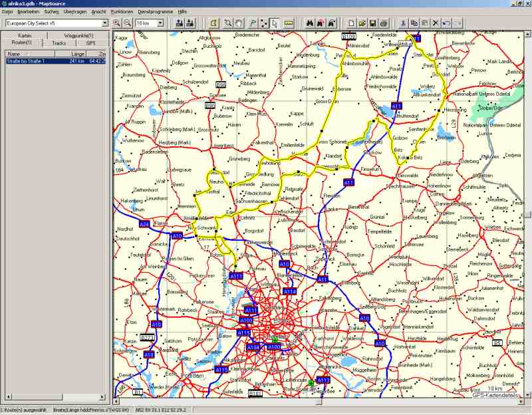Click the open file folder icon

click(x=362, y=23)
